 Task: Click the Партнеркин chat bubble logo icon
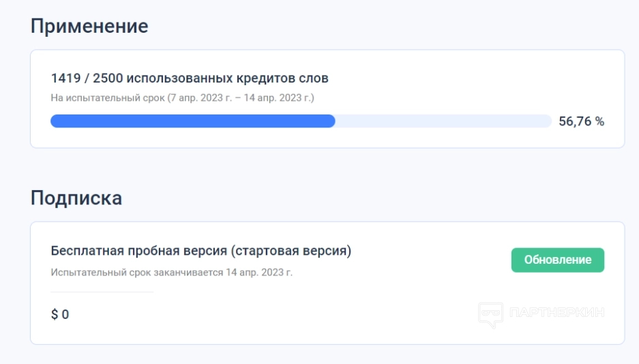(x=490, y=315)
